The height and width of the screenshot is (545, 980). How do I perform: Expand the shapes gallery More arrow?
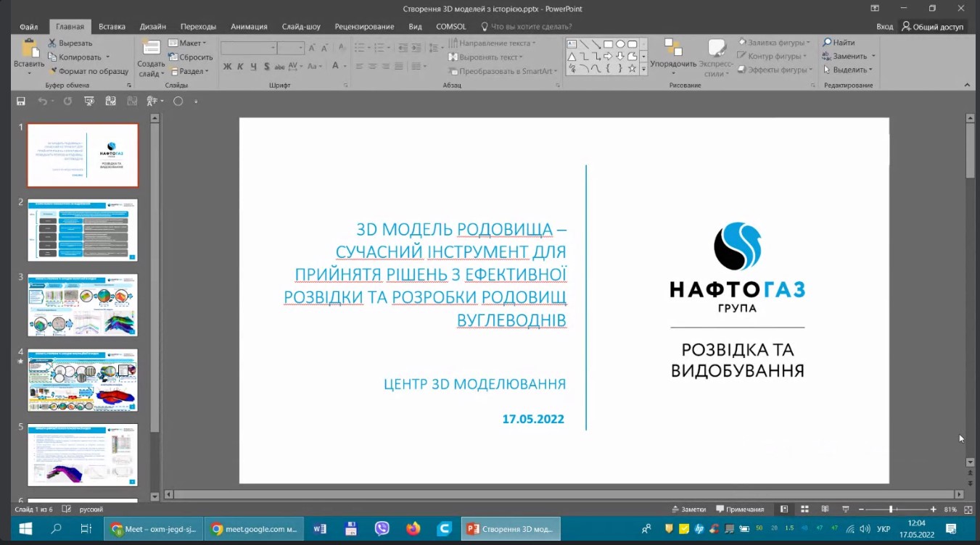point(643,69)
